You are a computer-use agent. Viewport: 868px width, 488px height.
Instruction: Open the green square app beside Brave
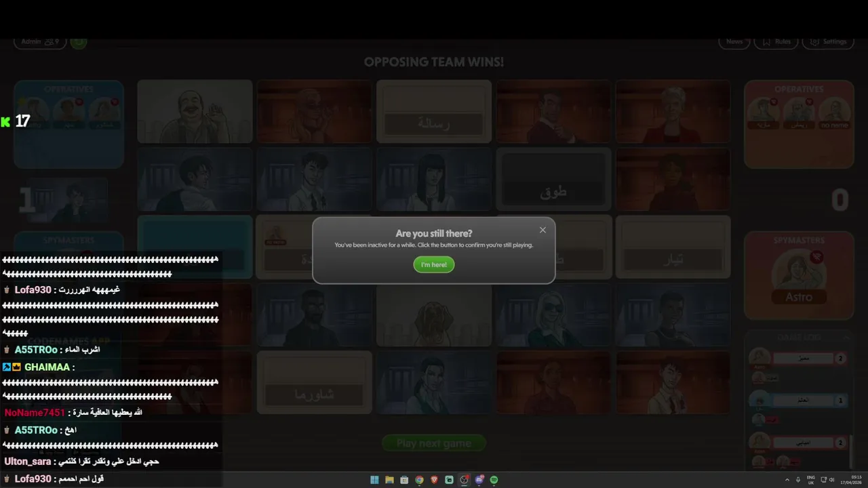(x=449, y=480)
